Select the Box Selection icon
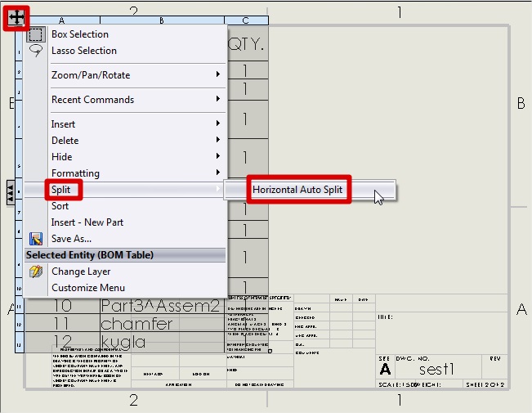532x413 pixels. (36, 34)
